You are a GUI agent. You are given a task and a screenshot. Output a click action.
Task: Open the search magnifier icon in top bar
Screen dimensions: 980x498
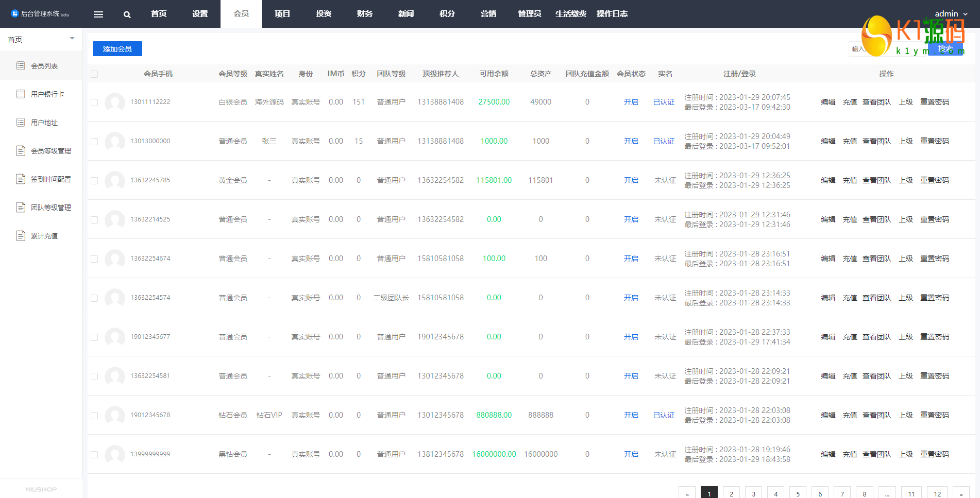[127, 14]
